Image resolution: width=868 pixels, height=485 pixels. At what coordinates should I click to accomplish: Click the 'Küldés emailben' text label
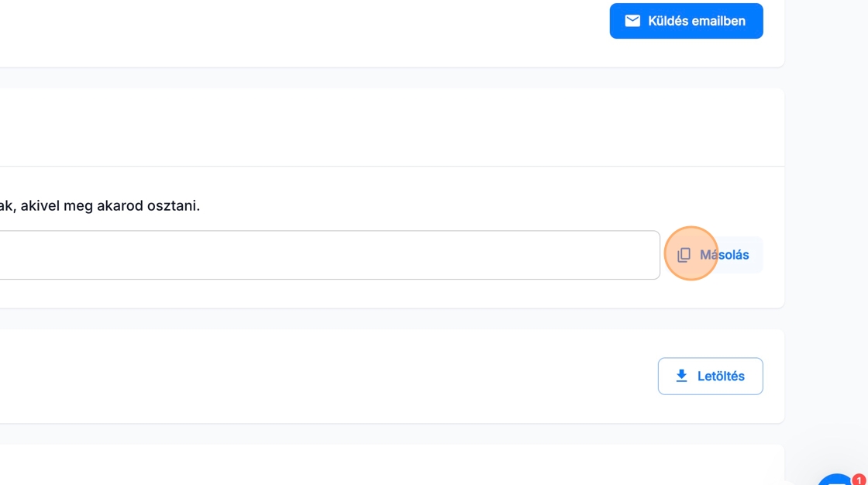pos(696,21)
